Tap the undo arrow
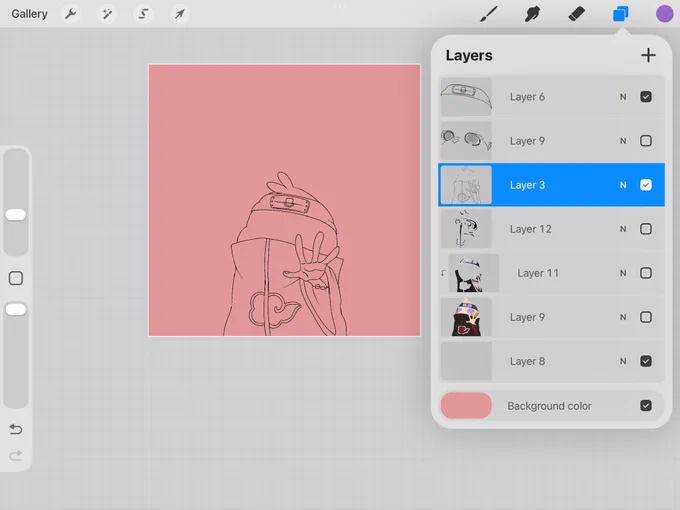Image resolution: width=680 pixels, height=510 pixels. pos(16,429)
